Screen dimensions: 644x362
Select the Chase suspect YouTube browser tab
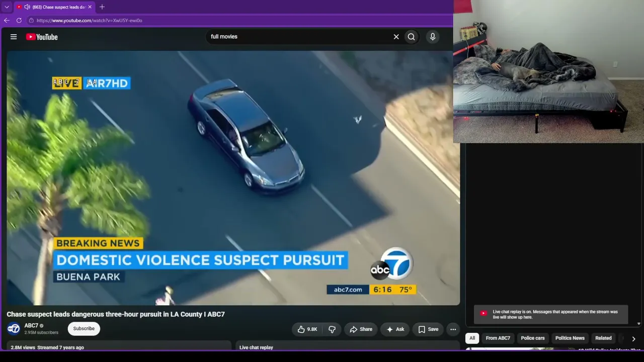pos(54,7)
